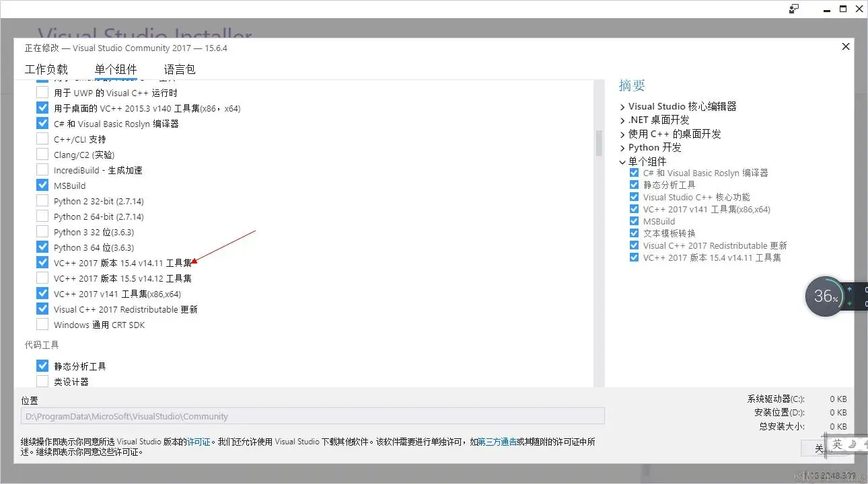Click the 36% floating monitor widget
Viewport: 868px width, 484px height.
825,296
